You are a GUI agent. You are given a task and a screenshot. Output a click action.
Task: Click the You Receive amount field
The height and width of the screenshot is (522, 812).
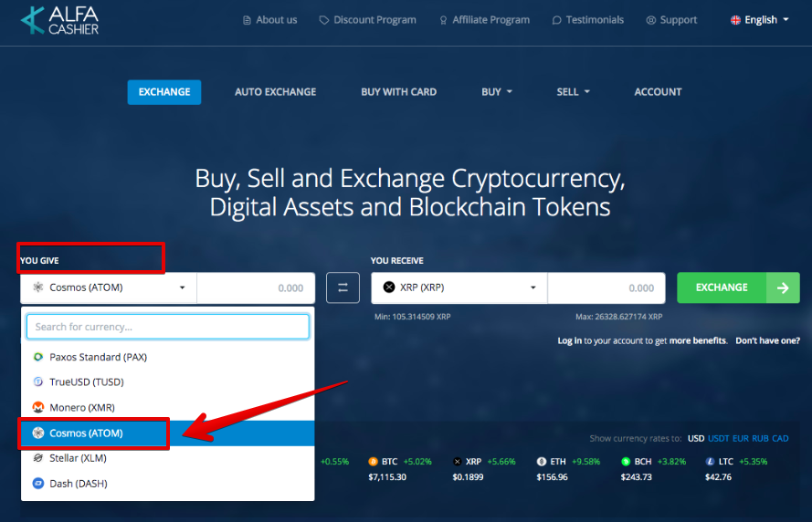tap(606, 287)
